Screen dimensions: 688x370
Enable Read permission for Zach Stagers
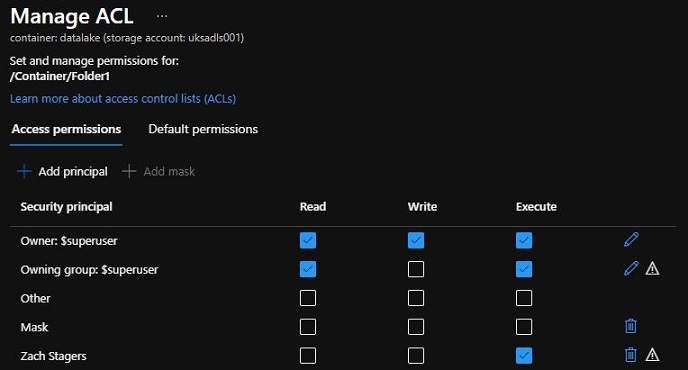(308, 356)
